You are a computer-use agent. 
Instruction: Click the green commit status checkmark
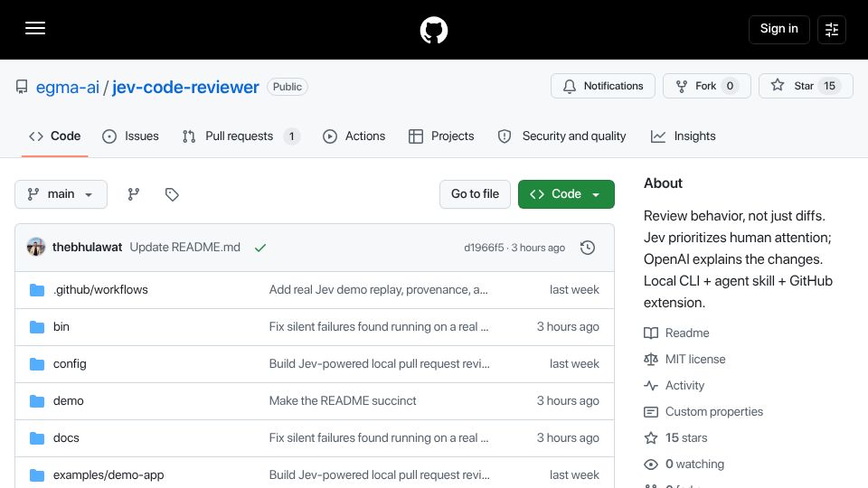(x=260, y=248)
